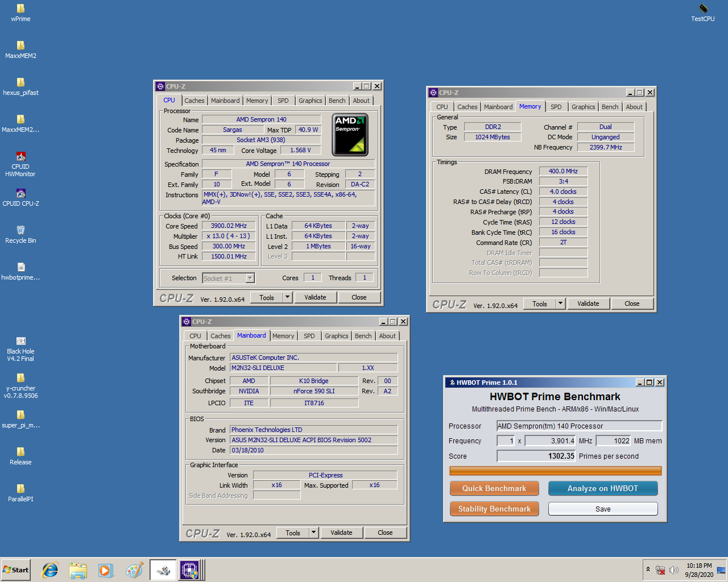The image size is (728, 582).
Task: Click the Multiplier value x 13.0
Action: (229, 236)
